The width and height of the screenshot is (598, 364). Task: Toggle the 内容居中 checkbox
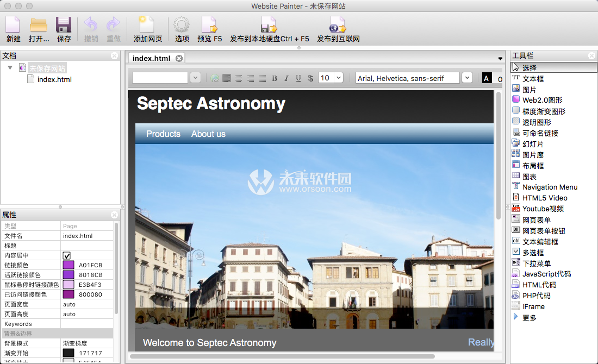coord(67,255)
